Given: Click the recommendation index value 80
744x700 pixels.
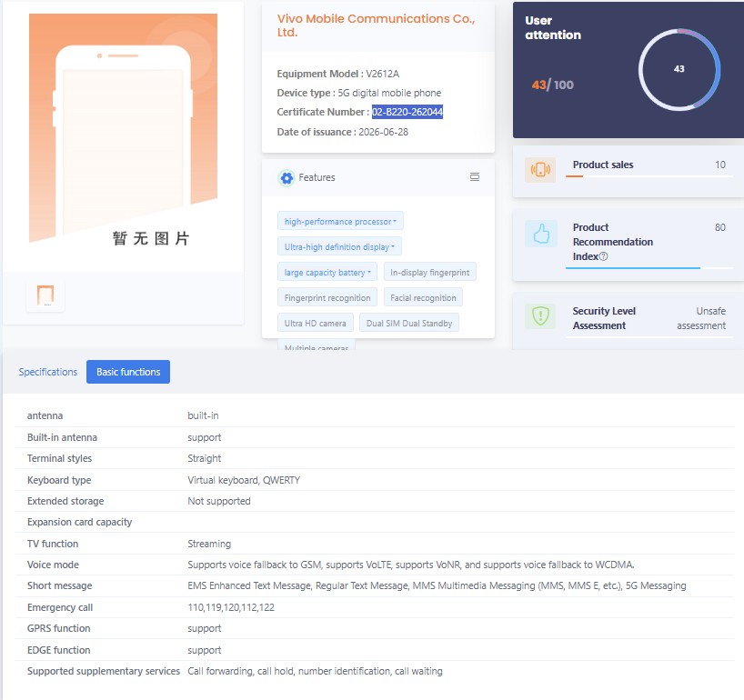Looking at the screenshot, I should click(720, 227).
